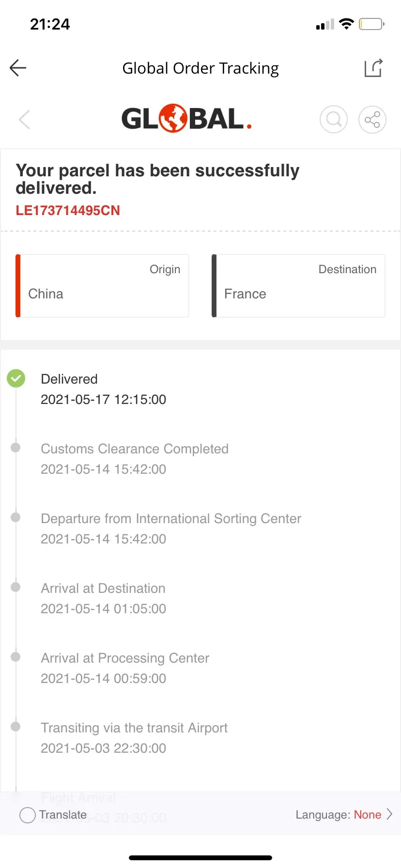Enable the Translate radio button

pos(28,815)
